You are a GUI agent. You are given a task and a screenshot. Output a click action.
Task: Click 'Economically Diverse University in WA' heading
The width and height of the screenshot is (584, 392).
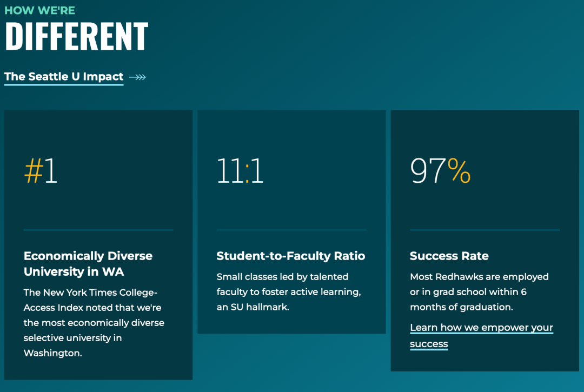coord(88,263)
